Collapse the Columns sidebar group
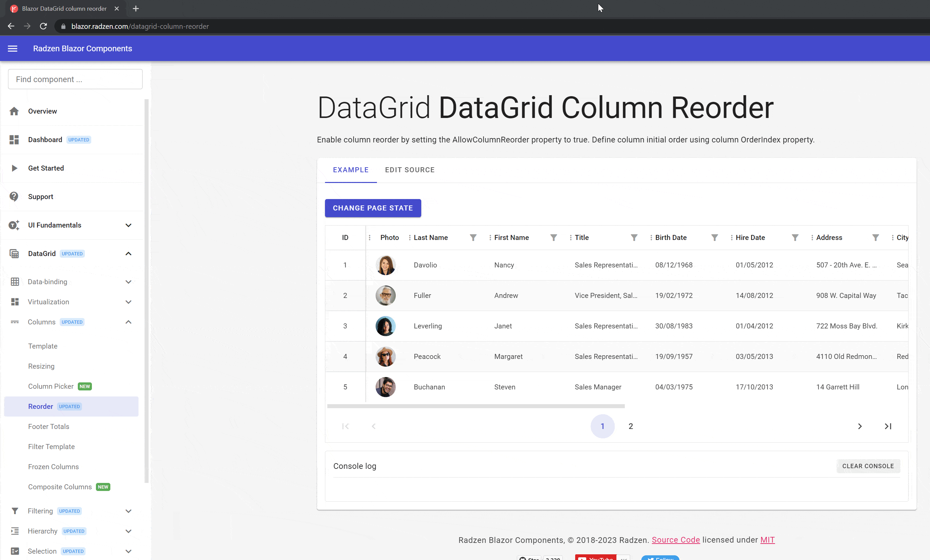Viewport: 930px width, 560px height. (128, 322)
